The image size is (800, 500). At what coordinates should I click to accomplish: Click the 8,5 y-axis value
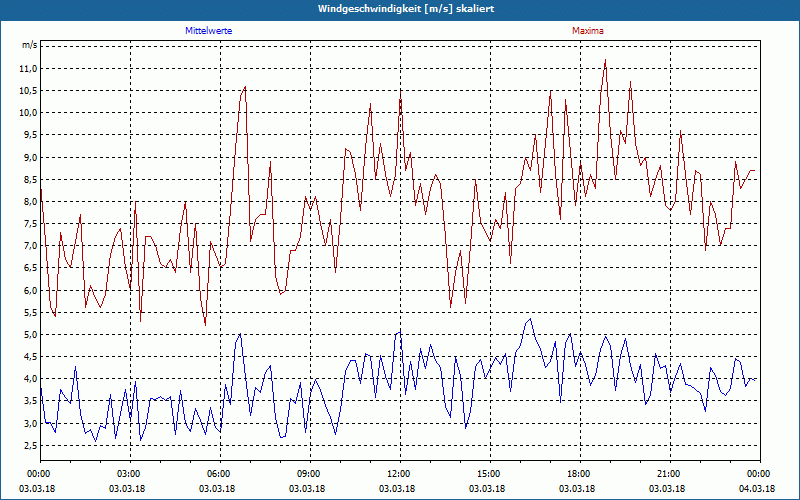30,180
